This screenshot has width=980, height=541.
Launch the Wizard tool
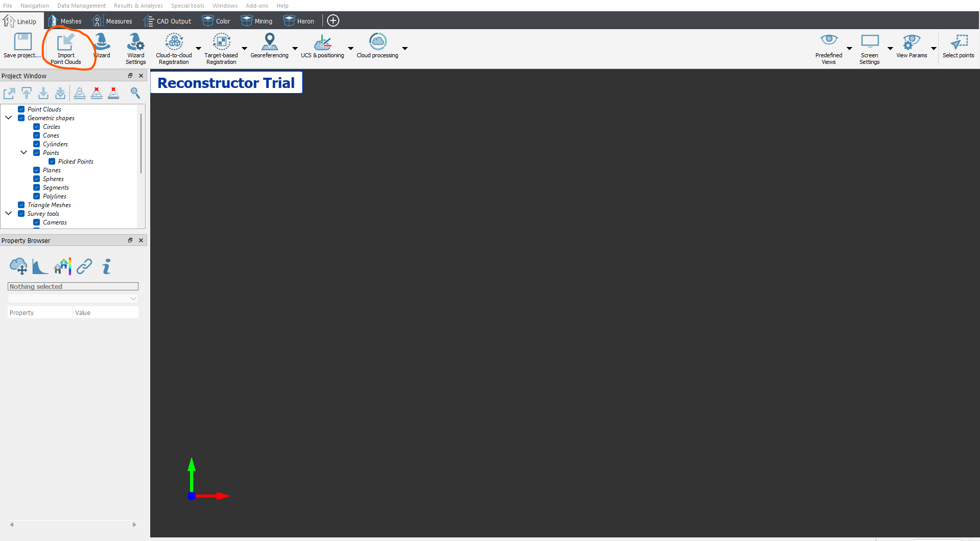pyautogui.click(x=102, y=46)
